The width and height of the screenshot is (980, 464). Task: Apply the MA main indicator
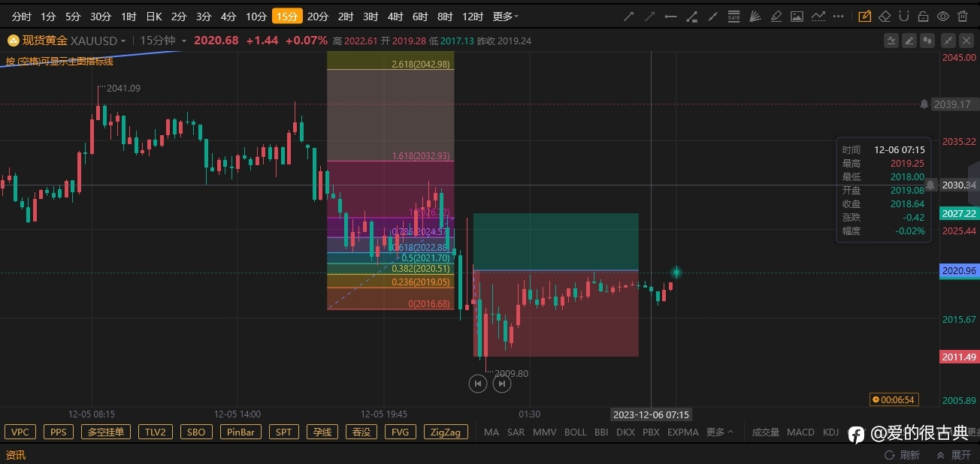(x=492, y=432)
